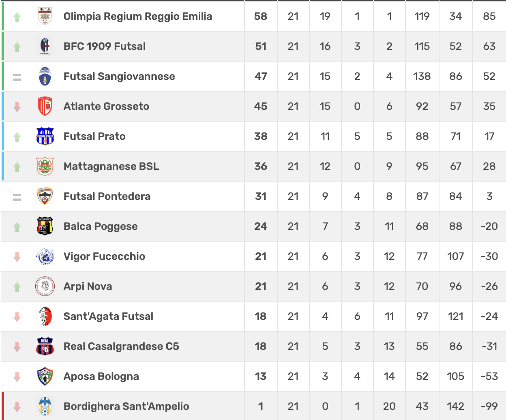Click the Real Casalgrandese C5 badge
The width and height of the screenshot is (506, 420).
tap(45, 346)
